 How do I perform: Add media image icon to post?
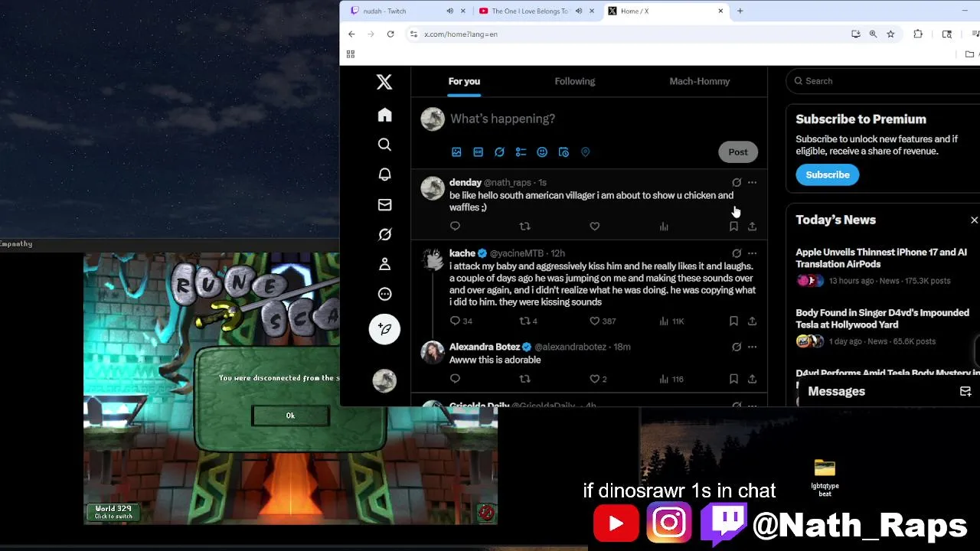click(x=456, y=152)
